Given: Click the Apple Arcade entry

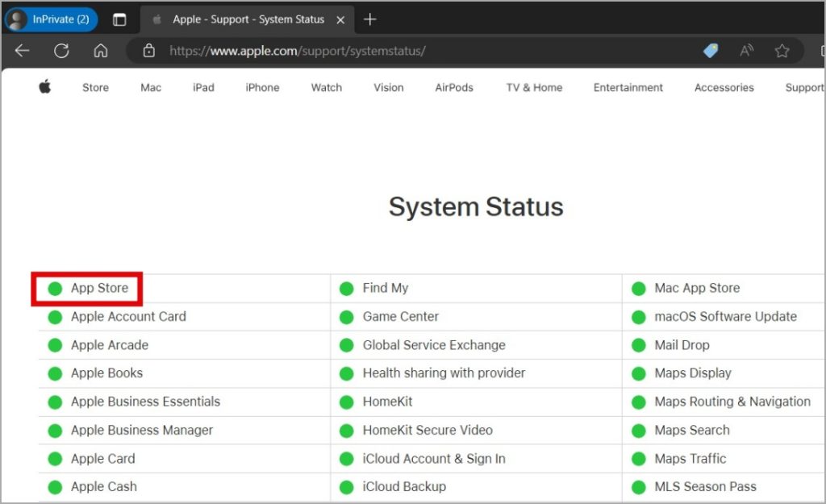Looking at the screenshot, I should tap(110, 345).
